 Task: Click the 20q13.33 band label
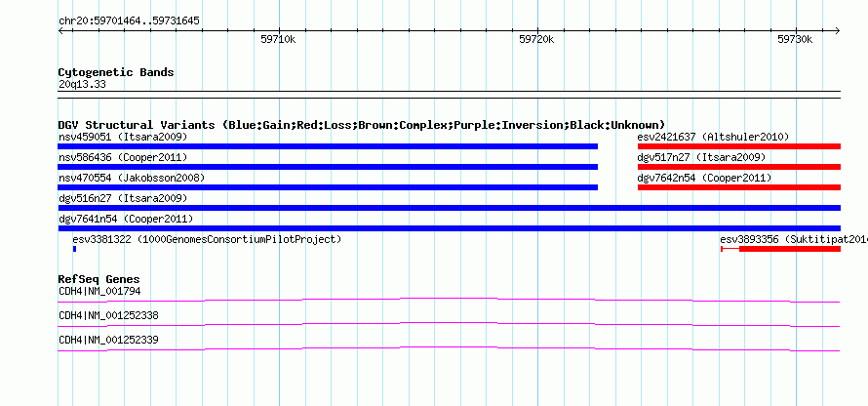[x=82, y=85]
